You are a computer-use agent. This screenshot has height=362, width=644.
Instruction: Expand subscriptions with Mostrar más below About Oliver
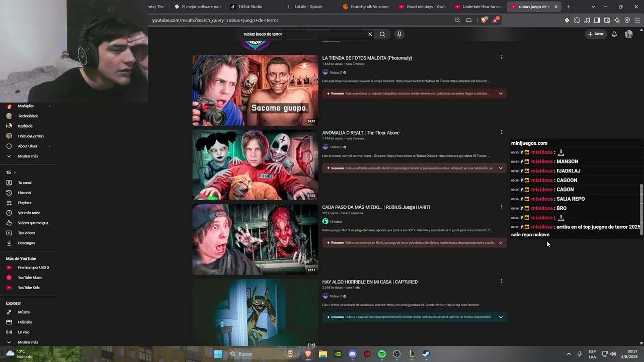(x=28, y=156)
